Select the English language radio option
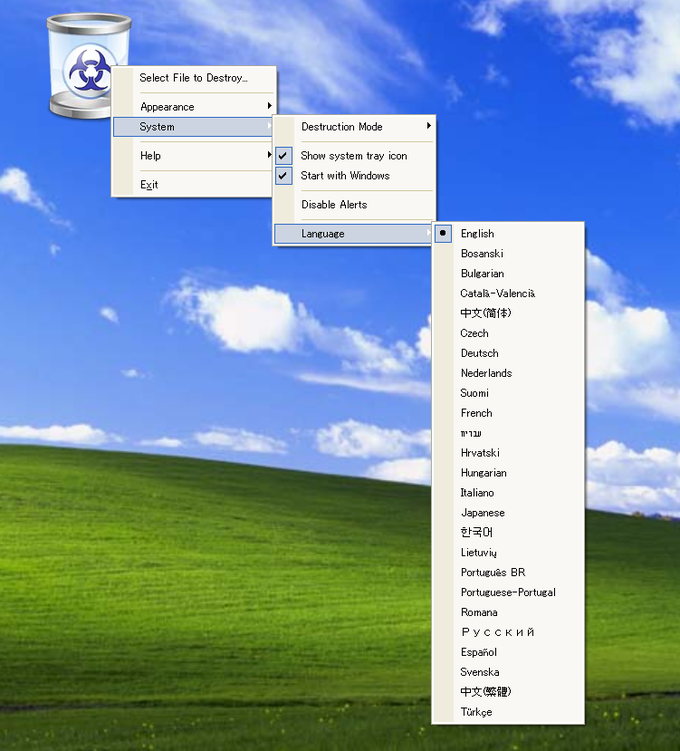Image resolution: width=680 pixels, height=751 pixels. pos(508,234)
